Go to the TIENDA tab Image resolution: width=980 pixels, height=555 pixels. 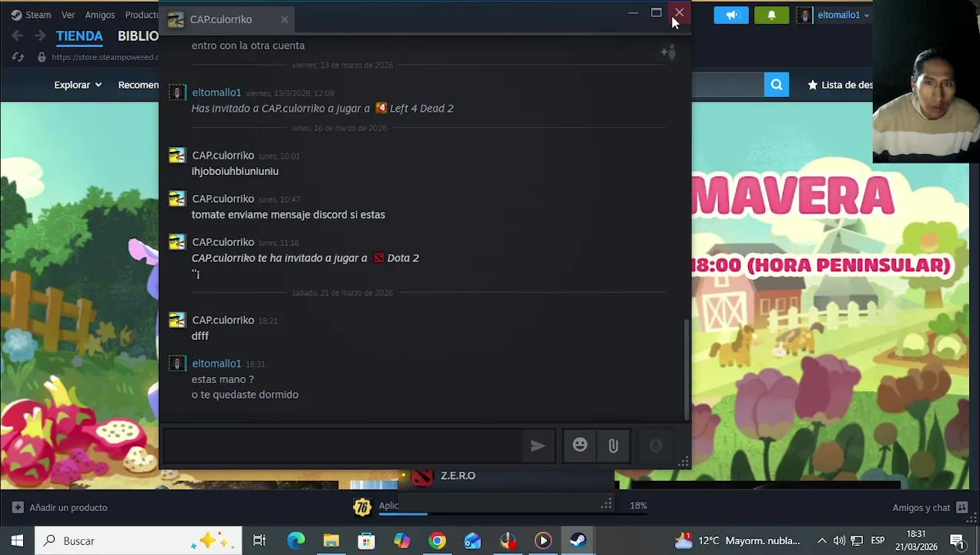point(79,35)
